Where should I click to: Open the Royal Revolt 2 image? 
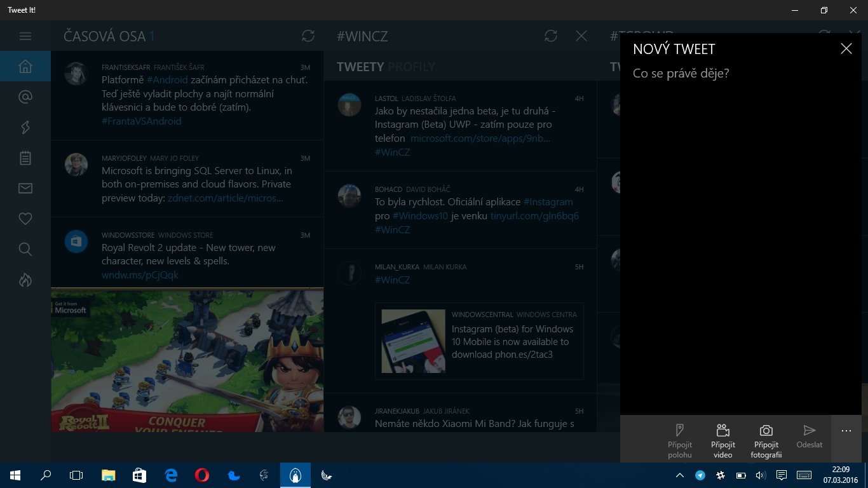pos(187,360)
